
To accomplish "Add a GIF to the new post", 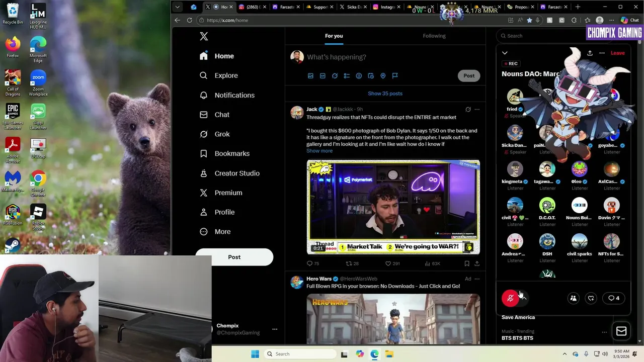I will (x=323, y=76).
